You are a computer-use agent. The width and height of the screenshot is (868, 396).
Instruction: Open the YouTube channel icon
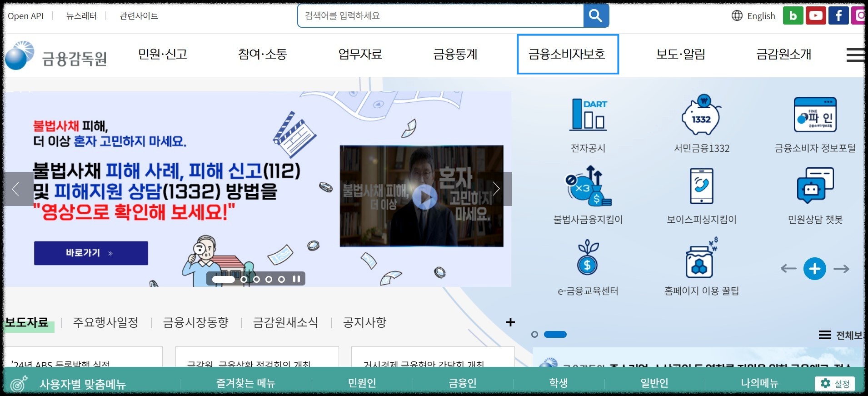pyautogui.click(x=816, y=16)
